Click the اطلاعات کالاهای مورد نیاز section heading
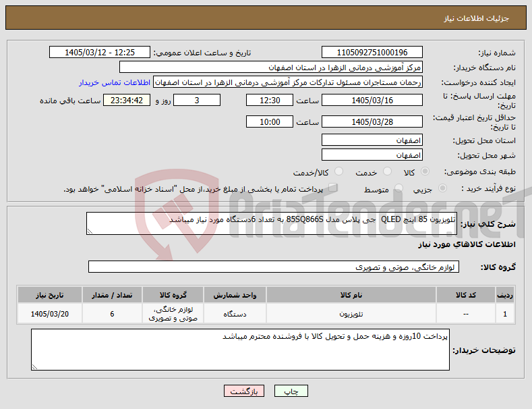This screenshot has height=409, width=532. click(467, 244)
